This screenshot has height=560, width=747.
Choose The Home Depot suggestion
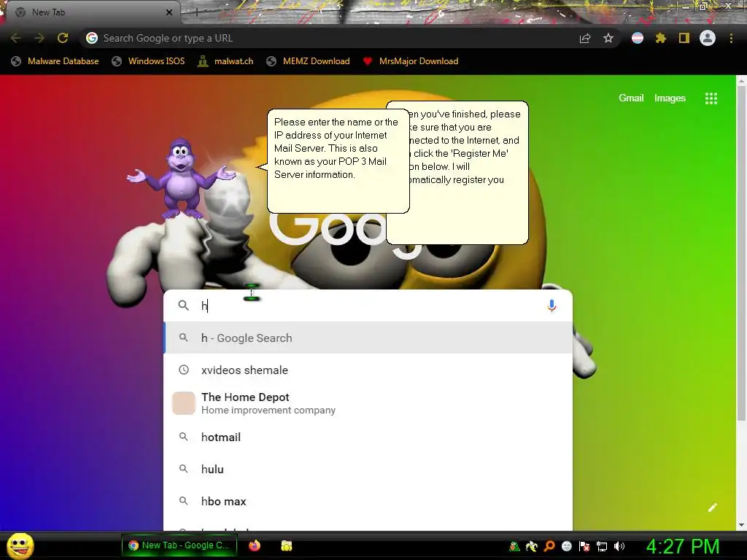(x=368, y=402)
